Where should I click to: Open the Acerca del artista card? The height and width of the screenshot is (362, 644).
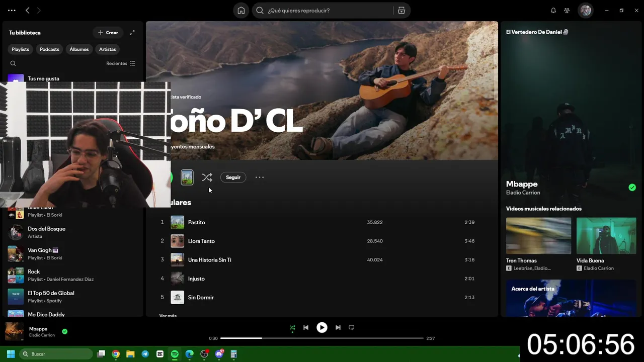(571, 298)
